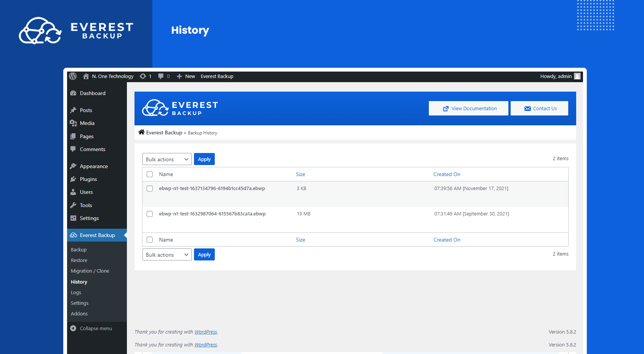Click Everest Backup in the admin bar
Viewport: 644px width, 354px height.
pyautogui.click(x=217, y=76)
